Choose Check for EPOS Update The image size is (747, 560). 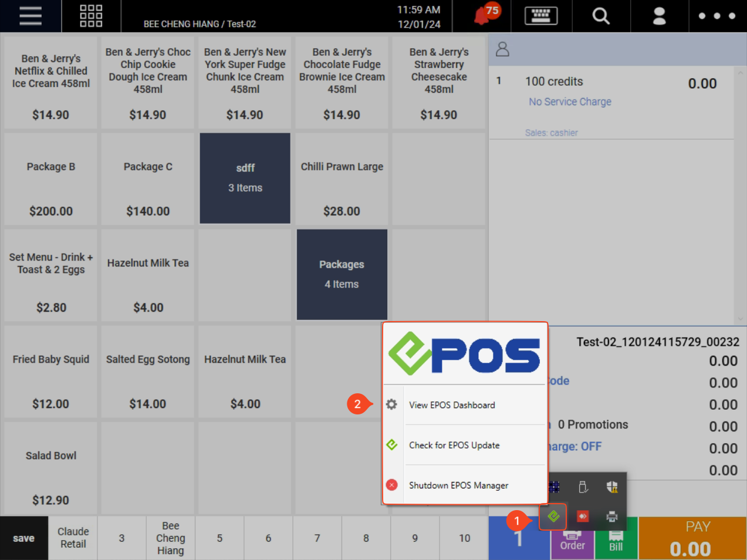point(465,445)
